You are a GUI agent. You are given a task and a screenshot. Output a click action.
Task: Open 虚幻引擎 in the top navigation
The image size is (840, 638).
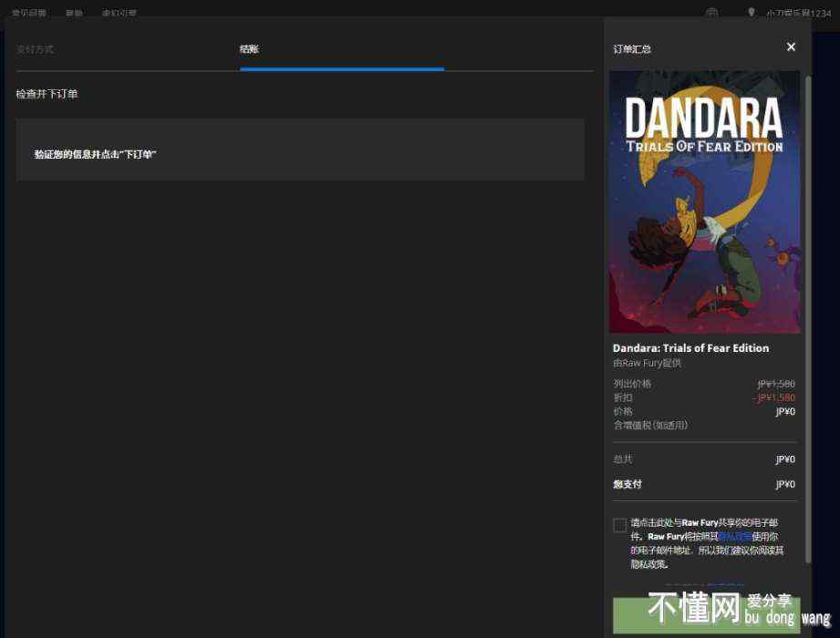point(119,13)
